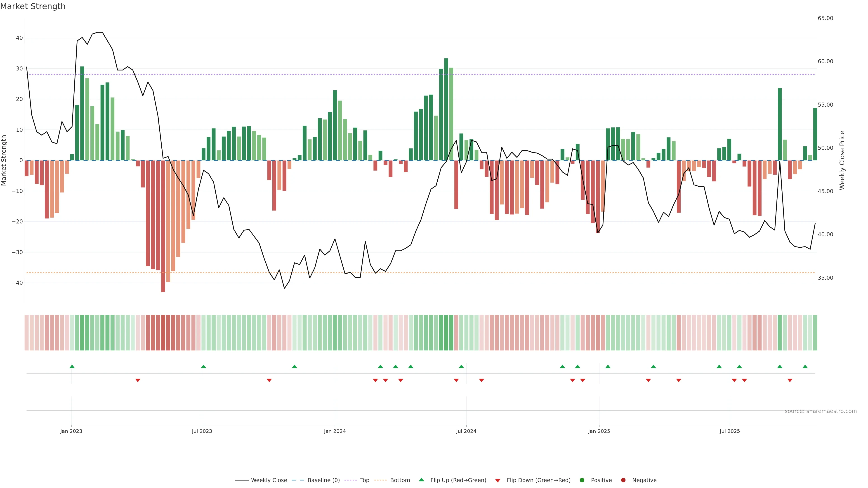Click the green Positive legend dot
This screenshot has height=488, width=868.
pos(582,480)
